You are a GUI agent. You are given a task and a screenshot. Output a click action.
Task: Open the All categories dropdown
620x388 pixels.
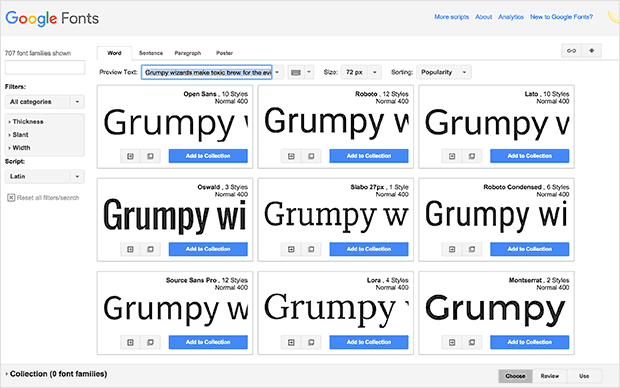(45, 102)
